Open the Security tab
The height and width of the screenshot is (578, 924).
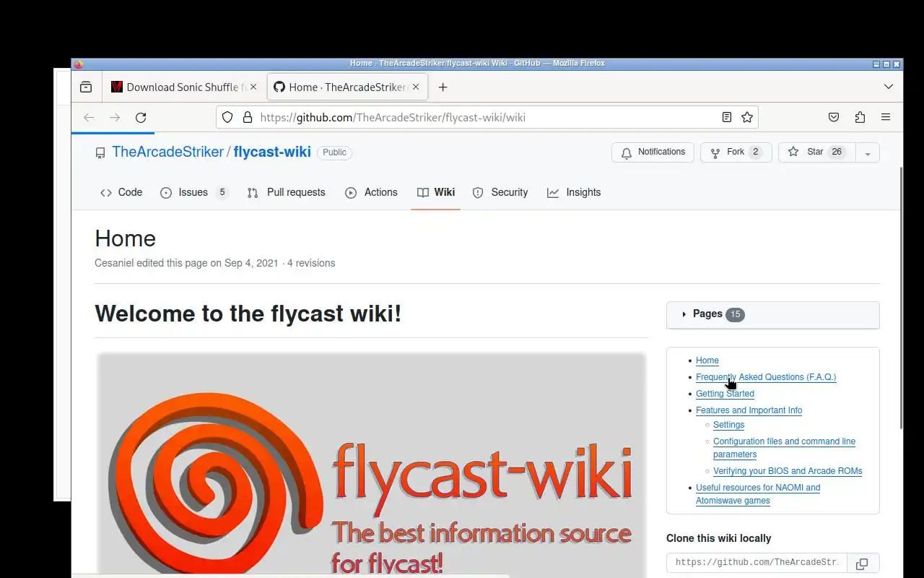coord(500,192)
